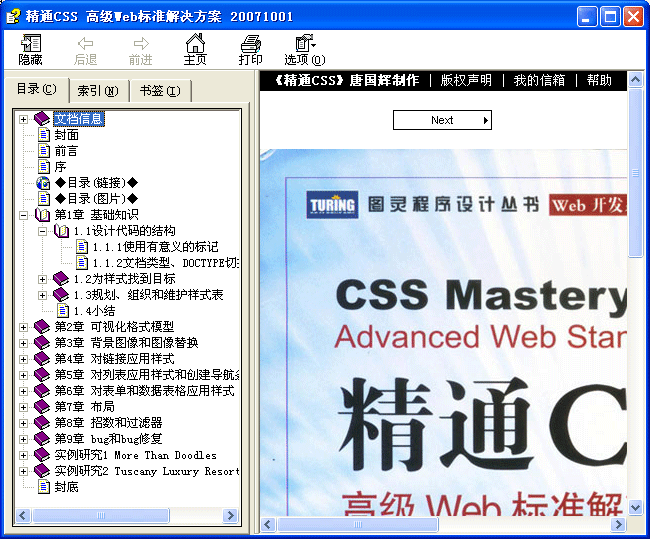The width and height of the screenshot is (650, 539).
Task: Select 第7章 布局 tree entry
Action: pyautogui.click(x=85, y=407)
